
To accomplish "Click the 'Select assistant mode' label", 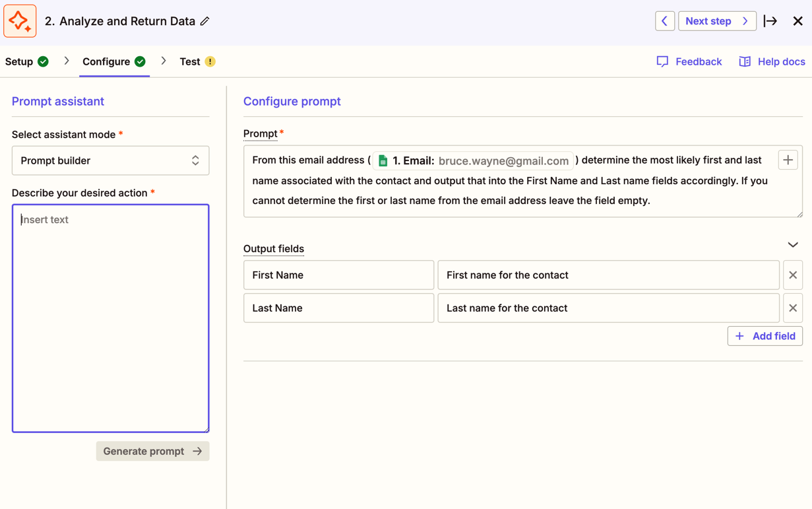I will 64,135.
